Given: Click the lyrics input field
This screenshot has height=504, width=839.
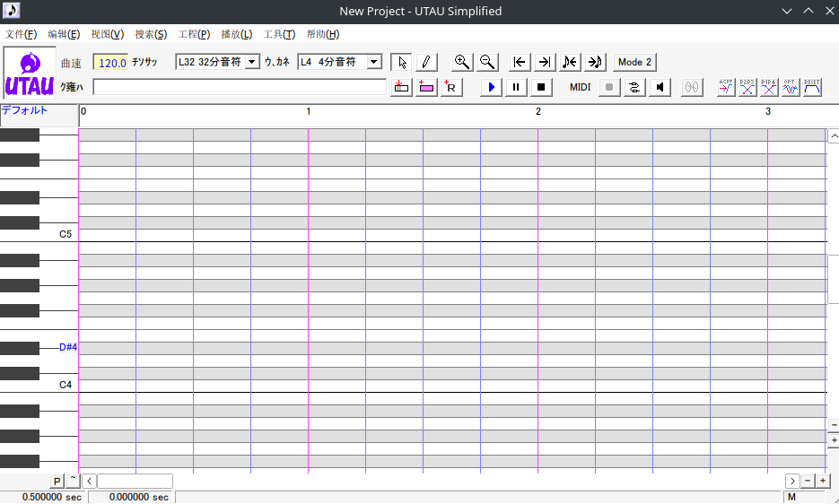Looking at the screenshot, I should tap(240, 87).
